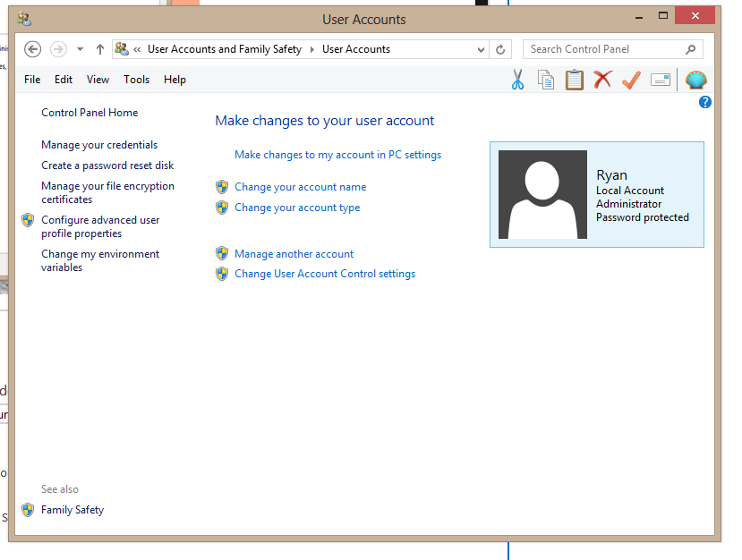This screenshot has height=560, width=742.
Task: Go back with the Back arrow
Action: tap(32, 49)
